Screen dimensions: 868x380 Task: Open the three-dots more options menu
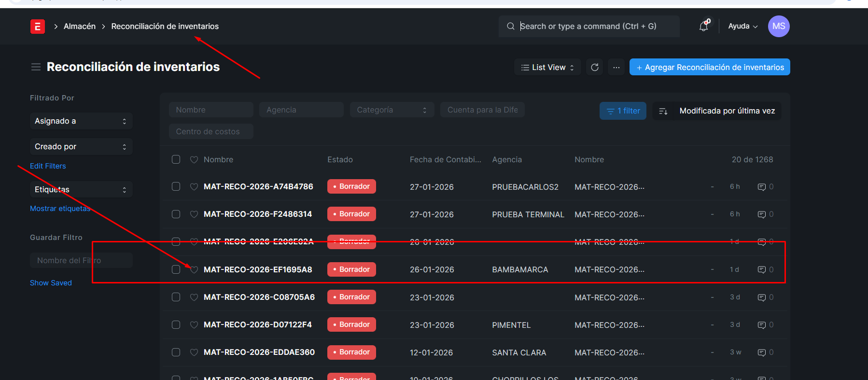coord(616,67)
